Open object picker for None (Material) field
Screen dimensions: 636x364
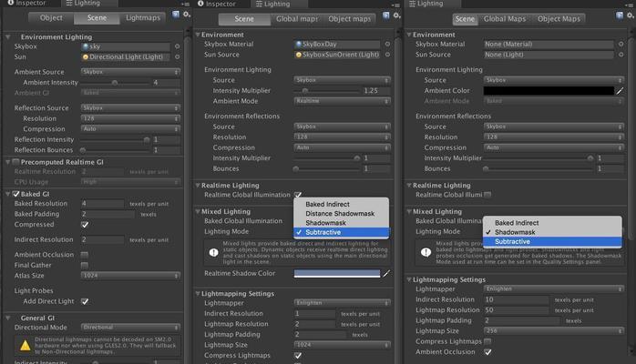click(x=621, y=44)
